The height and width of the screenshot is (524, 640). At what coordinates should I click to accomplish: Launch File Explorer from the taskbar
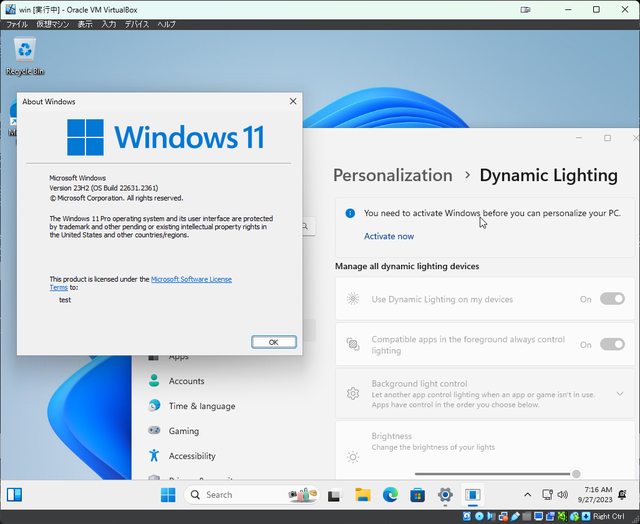(363, 495)
